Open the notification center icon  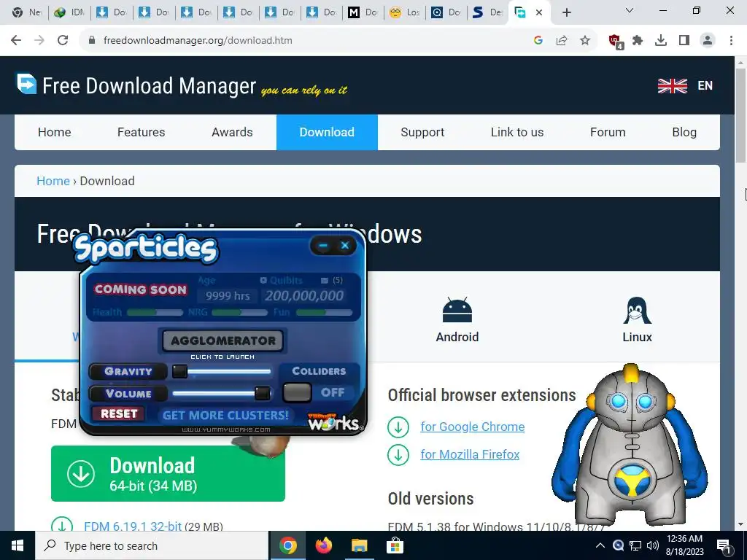[x=724, y=545]
